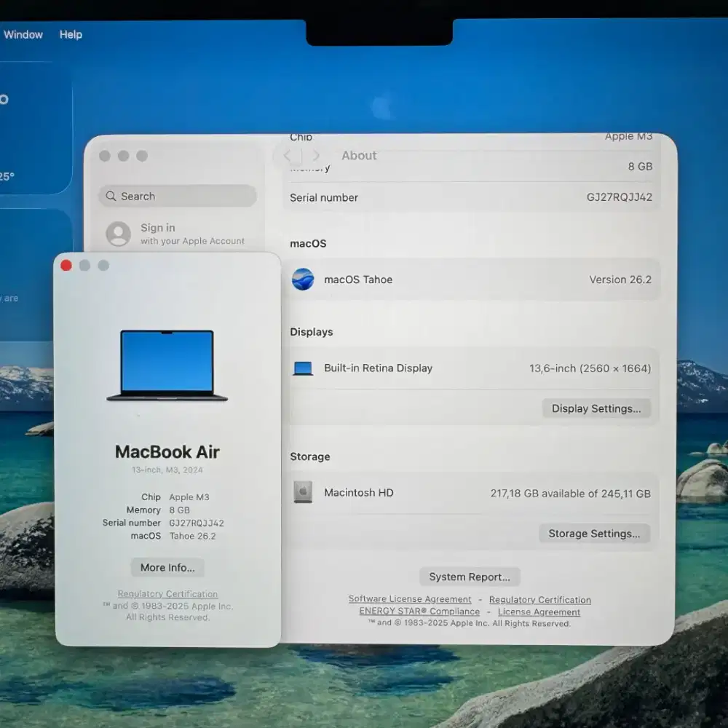Open the Window menu
Image resolution: width=728 pixels, height=728 pixels.
coord(24,34)
